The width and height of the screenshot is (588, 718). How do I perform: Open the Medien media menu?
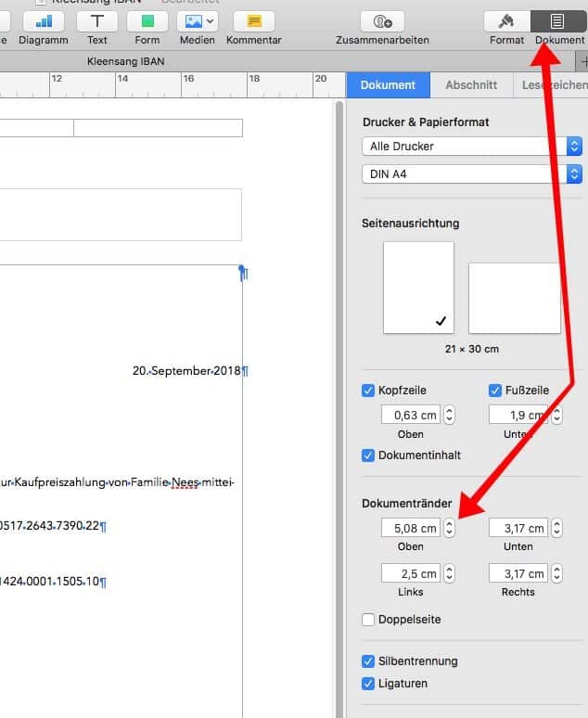(198, 21)
